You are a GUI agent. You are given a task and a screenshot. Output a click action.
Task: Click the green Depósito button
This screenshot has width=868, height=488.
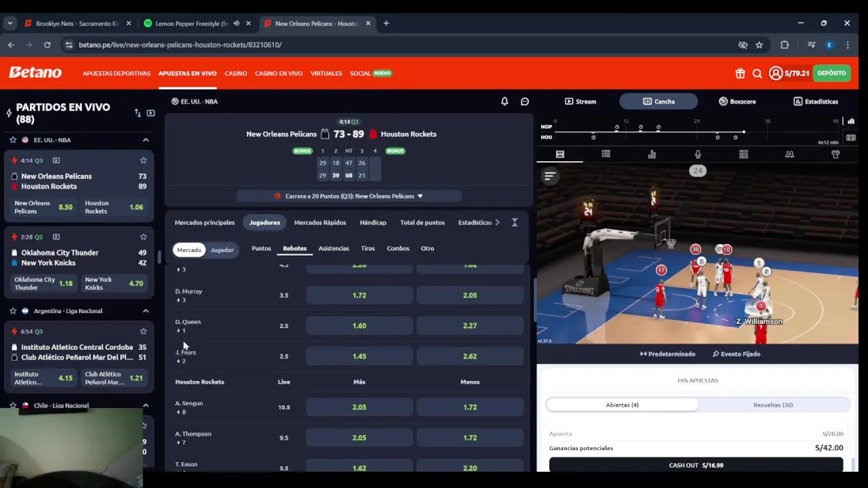(831, 73)
